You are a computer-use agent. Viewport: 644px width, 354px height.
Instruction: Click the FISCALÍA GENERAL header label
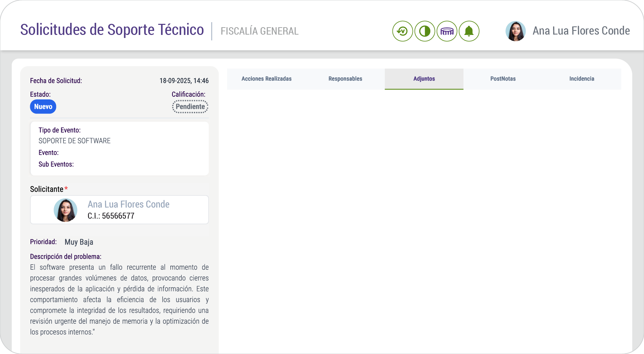260,31
